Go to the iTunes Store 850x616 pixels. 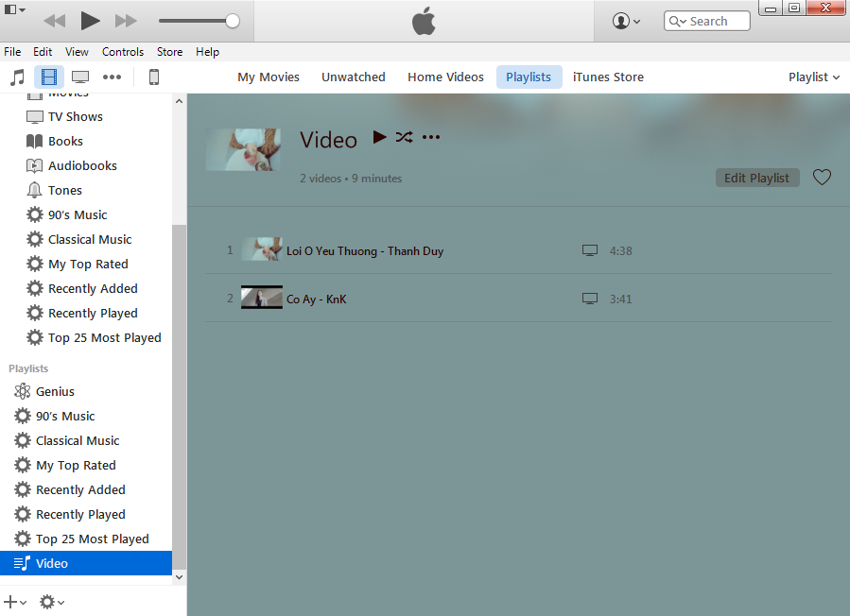[608, 77]
